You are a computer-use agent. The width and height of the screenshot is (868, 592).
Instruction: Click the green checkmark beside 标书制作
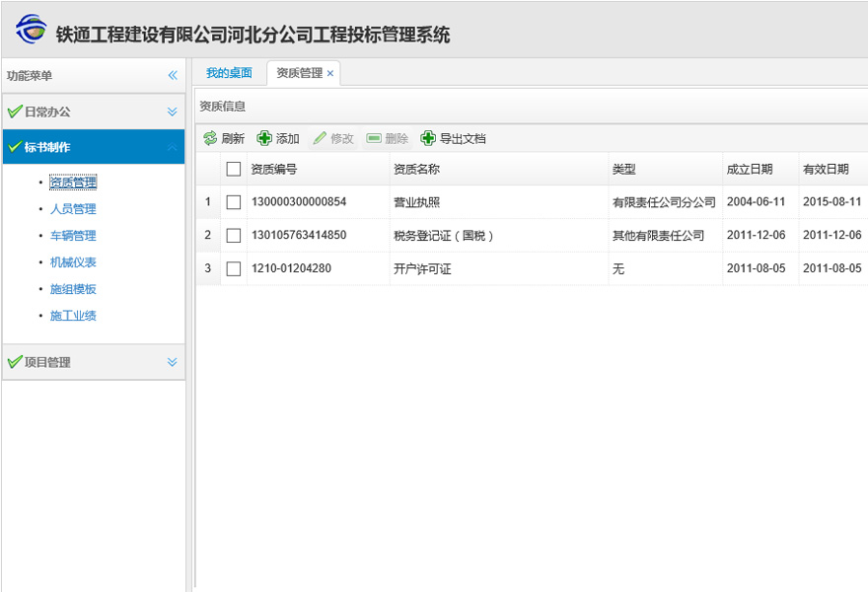(x=14, y=146)
